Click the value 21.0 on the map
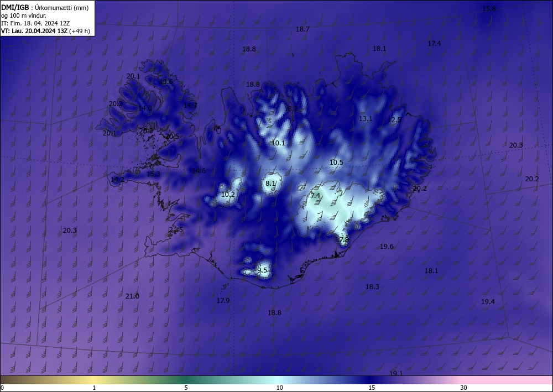 pyautogui.click(x=132, y=296)
